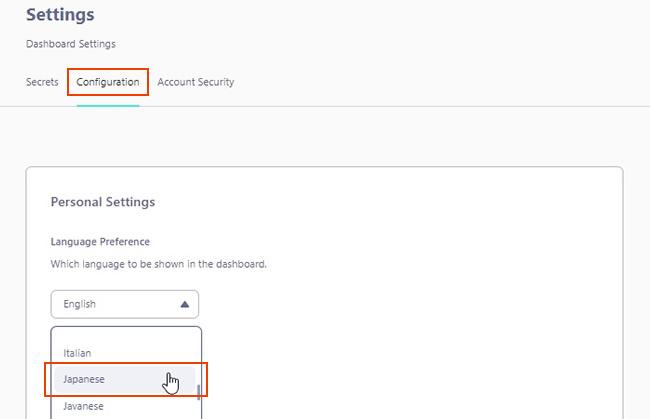Pick Javanese from the language options
Viewport: 650px width, 419px height.
click(84, 406)
